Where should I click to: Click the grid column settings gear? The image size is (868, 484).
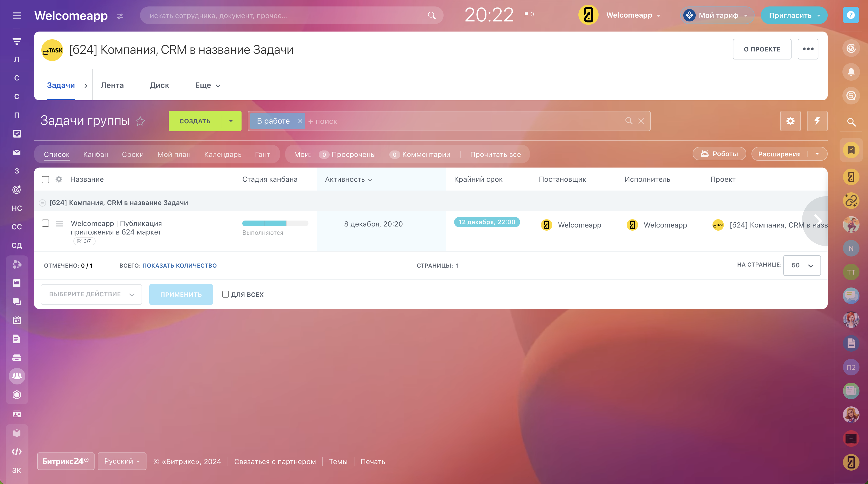tap(59, 179)
